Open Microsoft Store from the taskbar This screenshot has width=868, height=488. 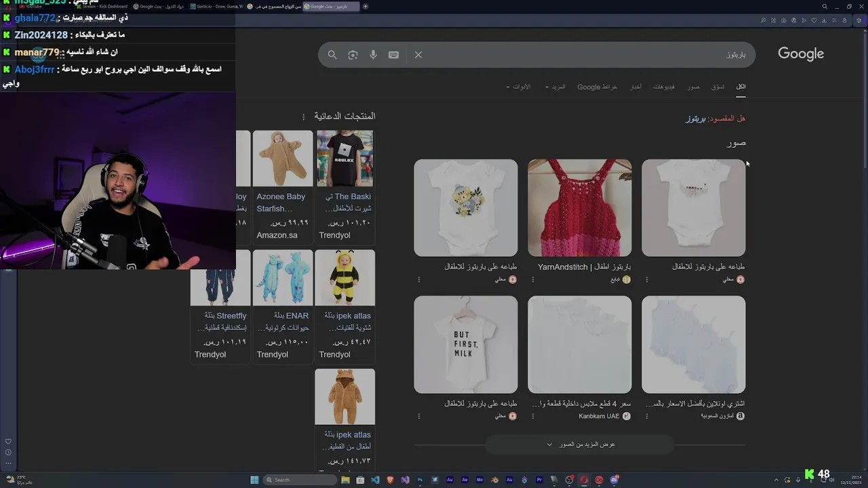tap(360, 480)
